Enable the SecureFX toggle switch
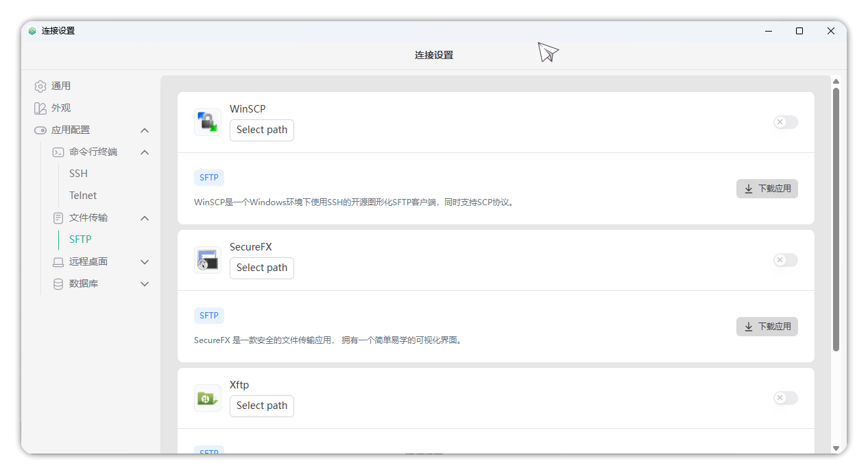This screenshot has height=468, width=868. click(x=785, y=260)
